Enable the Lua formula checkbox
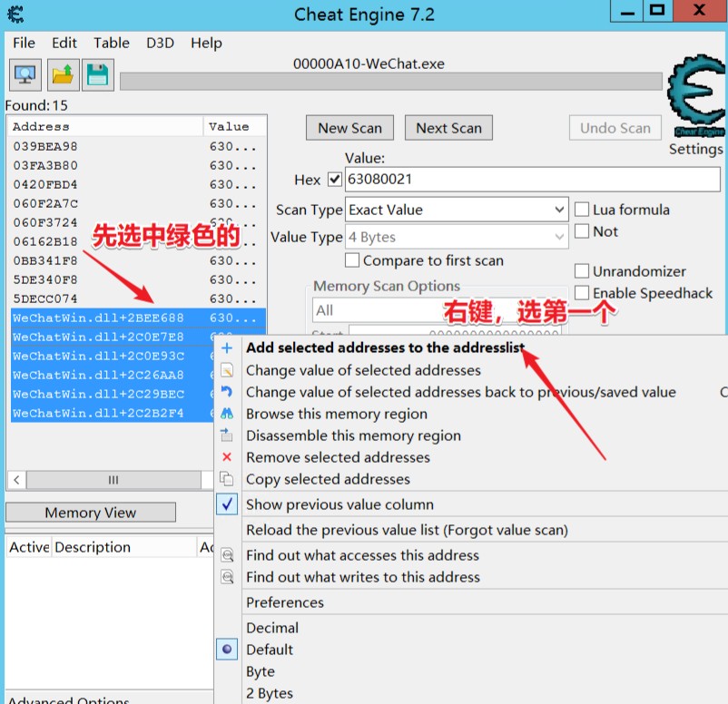This screenshot has height=704, width=728. [x=582, y=210]
